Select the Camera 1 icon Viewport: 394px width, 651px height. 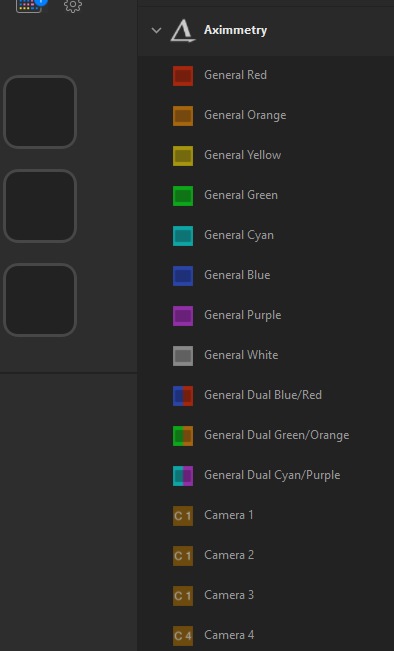[x=183, y=516]
